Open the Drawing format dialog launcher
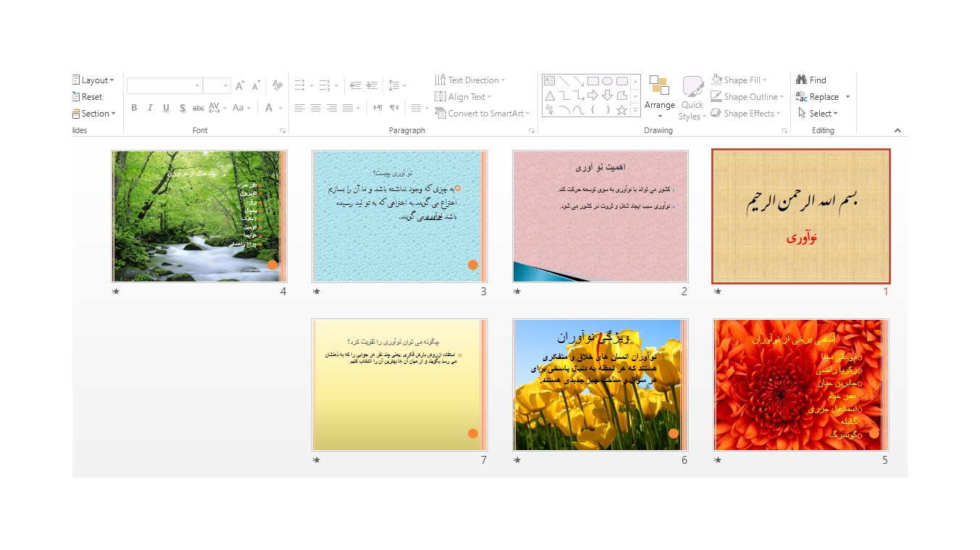Viewport: 980px width, 550px height. pos(784,131)
